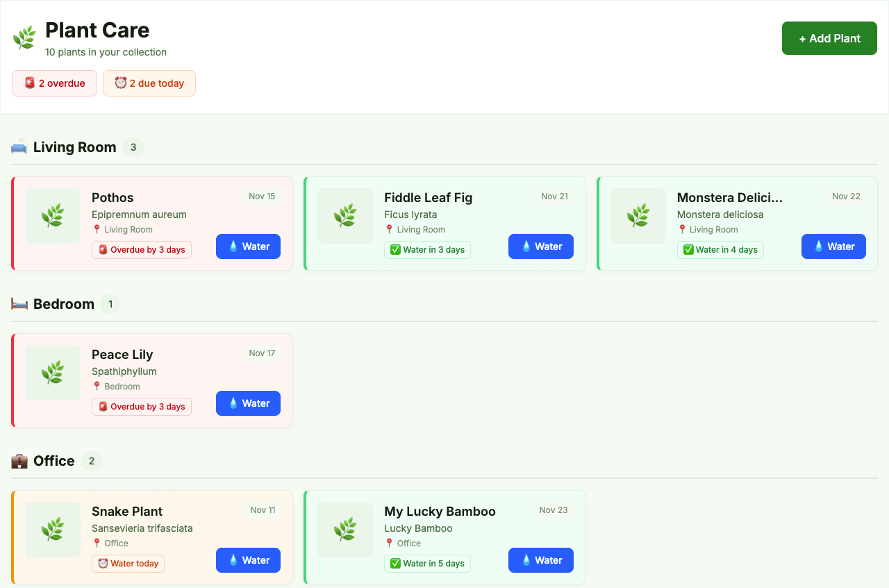Click the Living Room count badge showing 3

pos(133,146)
